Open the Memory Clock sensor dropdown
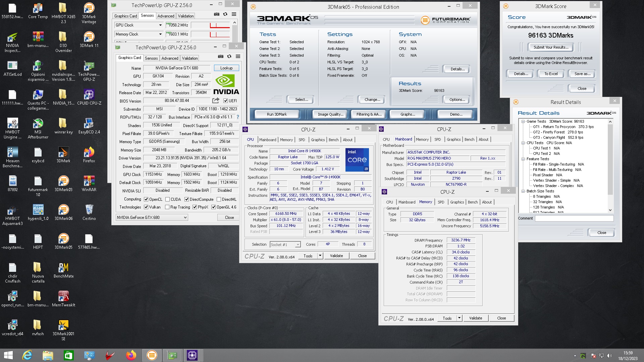Viewport: 644px width, 362px height. (x=139, y=34)
